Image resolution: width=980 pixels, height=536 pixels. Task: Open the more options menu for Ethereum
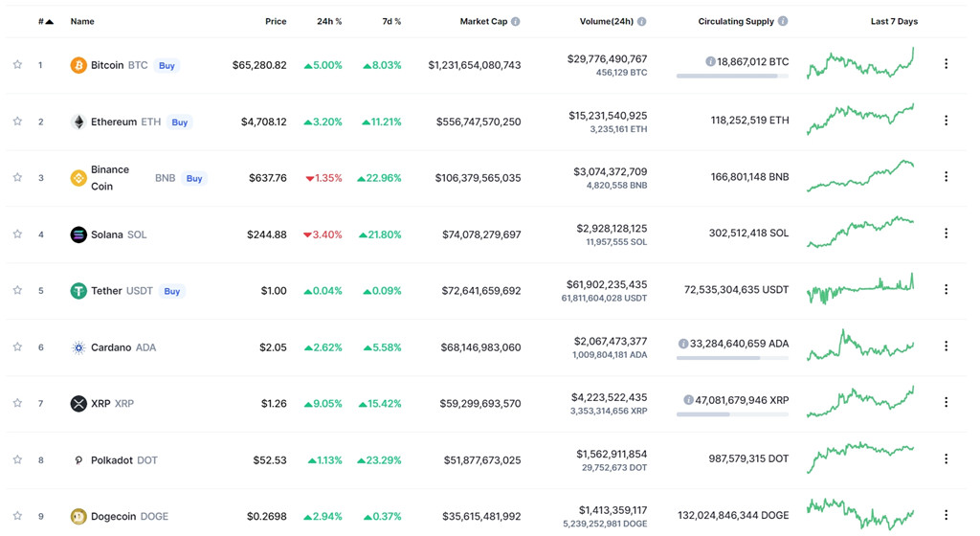pos(946,120)
